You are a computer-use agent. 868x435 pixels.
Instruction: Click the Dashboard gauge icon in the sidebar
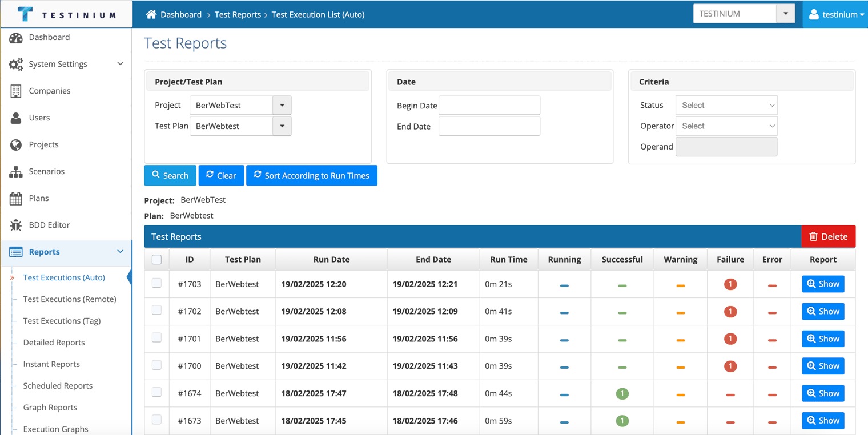point(16,38)
